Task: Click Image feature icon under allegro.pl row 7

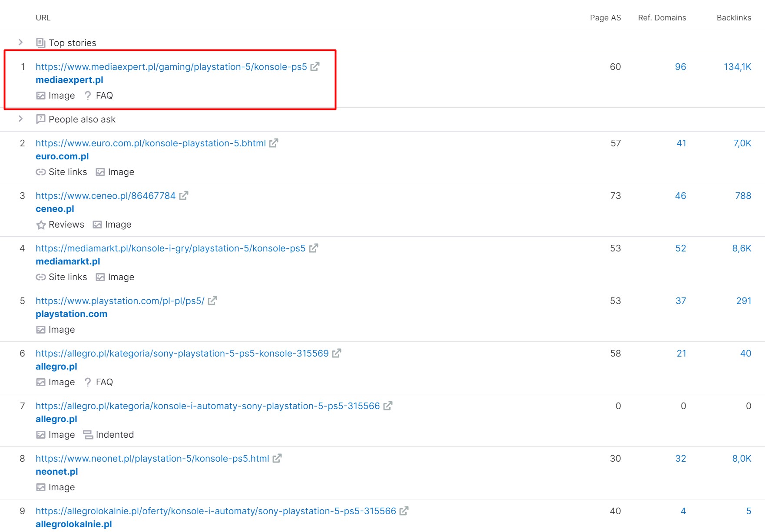Action: pos(41,435)
